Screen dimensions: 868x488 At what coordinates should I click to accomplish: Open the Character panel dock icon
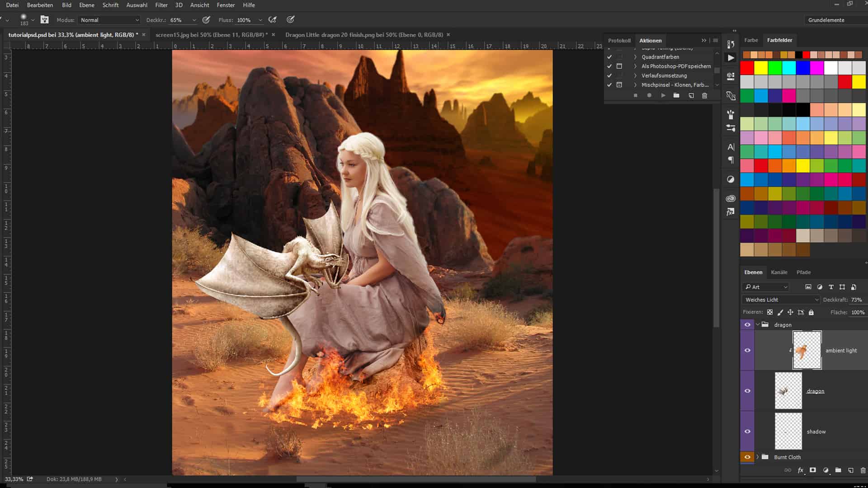point(731,147)
